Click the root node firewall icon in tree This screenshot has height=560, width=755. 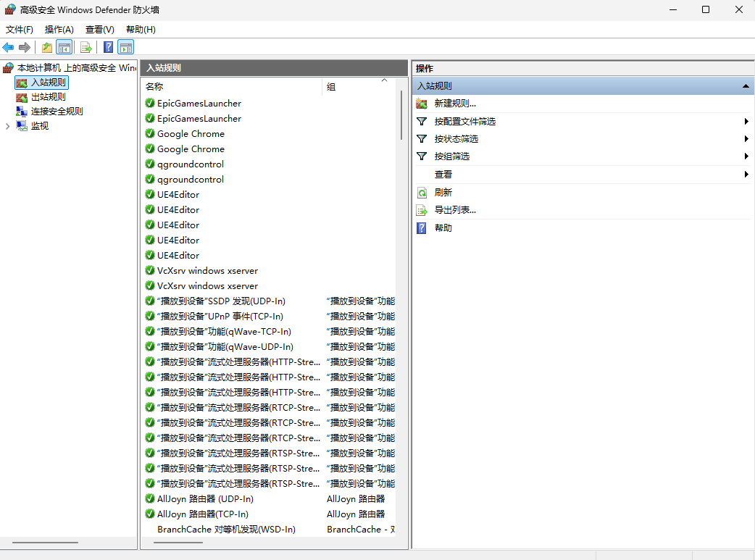(8, 68)
